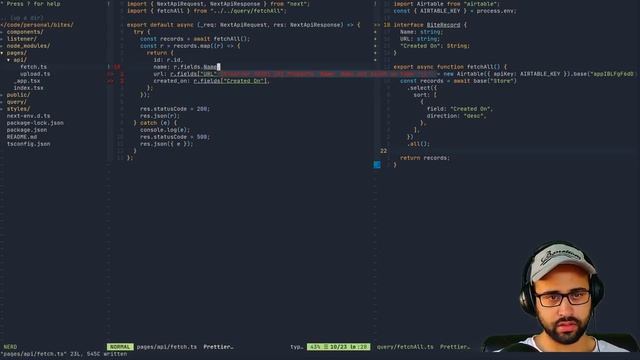Click the '.select({' line

(422, 88)
